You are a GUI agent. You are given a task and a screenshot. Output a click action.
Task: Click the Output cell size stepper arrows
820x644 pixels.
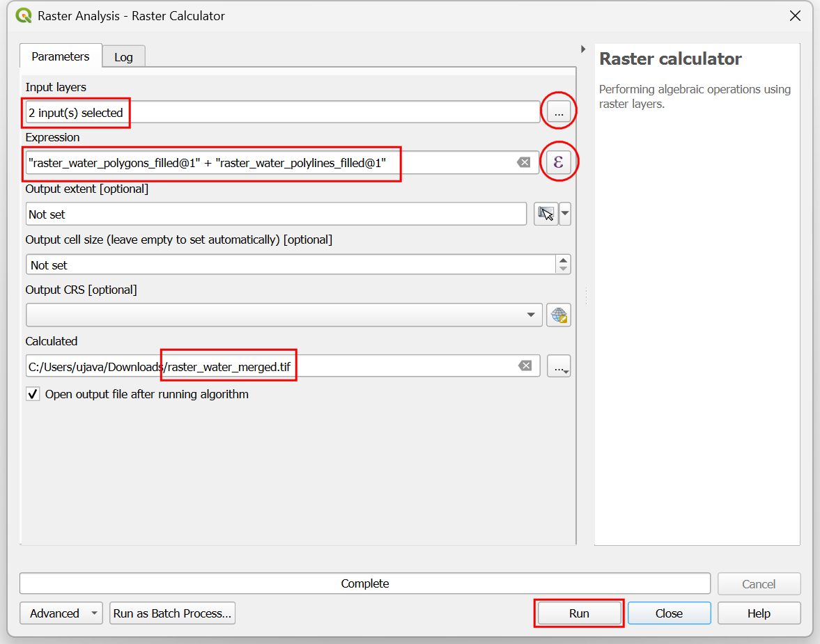pos(563,265)
